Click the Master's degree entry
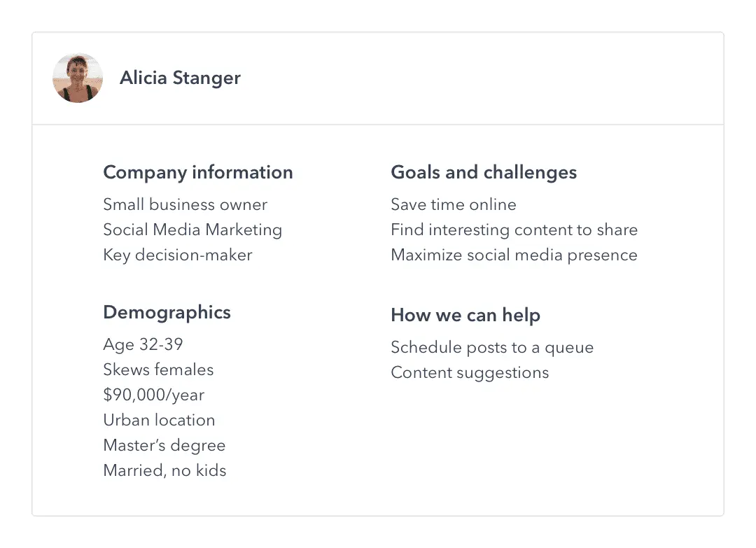Viewport: 756px width, 548px height. tap(164, 445)
